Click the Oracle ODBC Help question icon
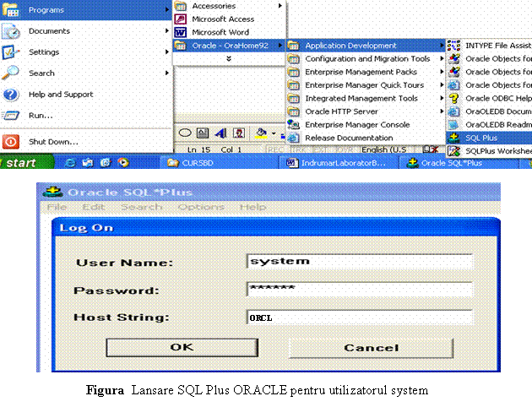This screenshot has height=407, width=532. (454, 98)
